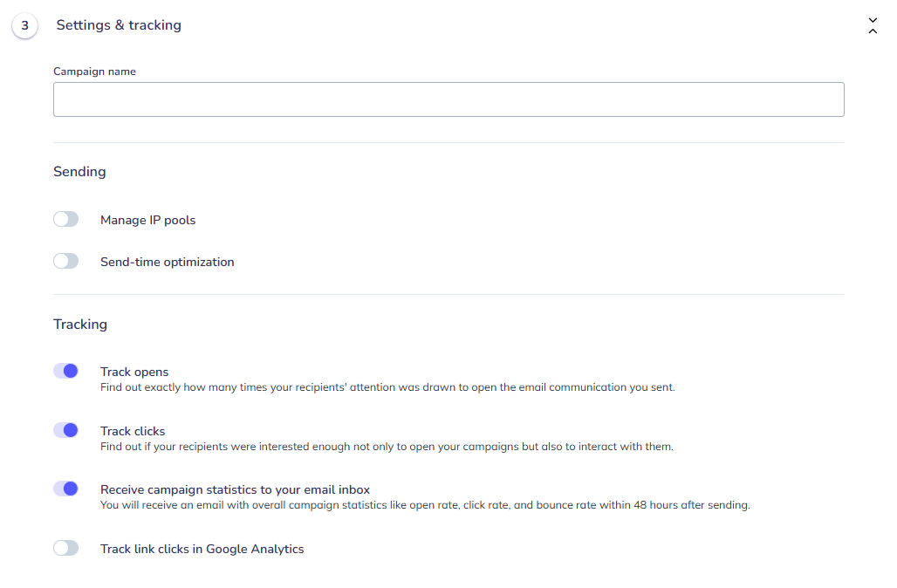Click the Track link clicks in Google Analytics label
The width and height of the screenshot is (897, 588).
point(202,549)
